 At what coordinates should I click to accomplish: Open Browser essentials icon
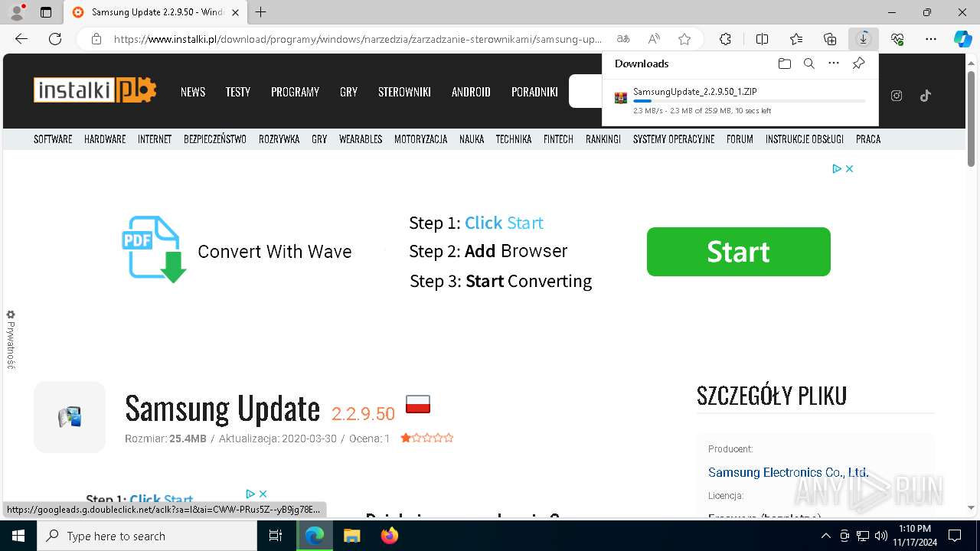pos(897,39)
